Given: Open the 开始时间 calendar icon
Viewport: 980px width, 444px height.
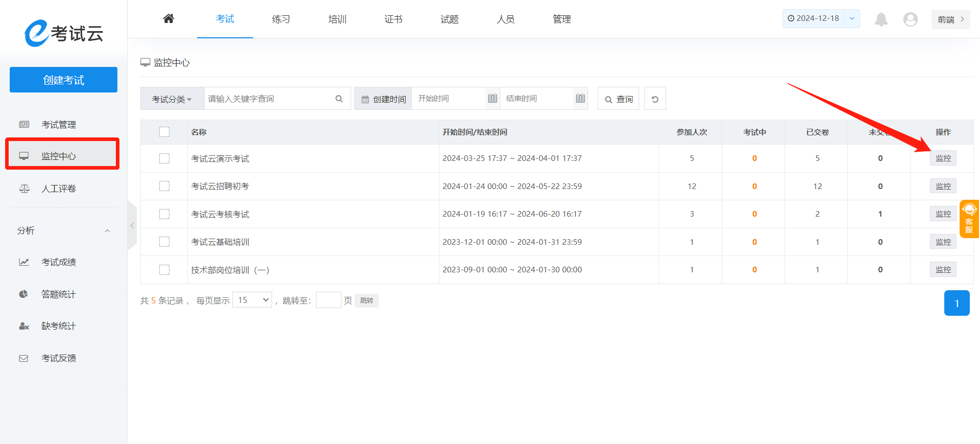Looking at the screenshot, I should coord(492,99).
